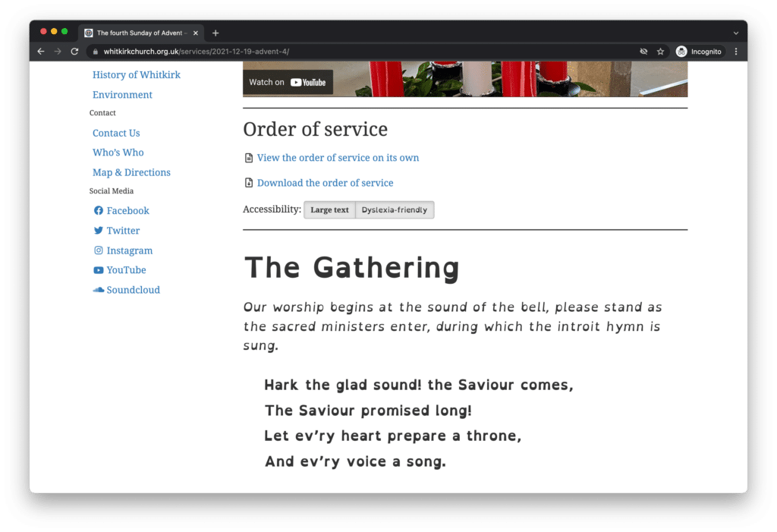This screenshot has width=777, height=532.
Task: Click the green fullscreen window button
Action: (64, 31)
